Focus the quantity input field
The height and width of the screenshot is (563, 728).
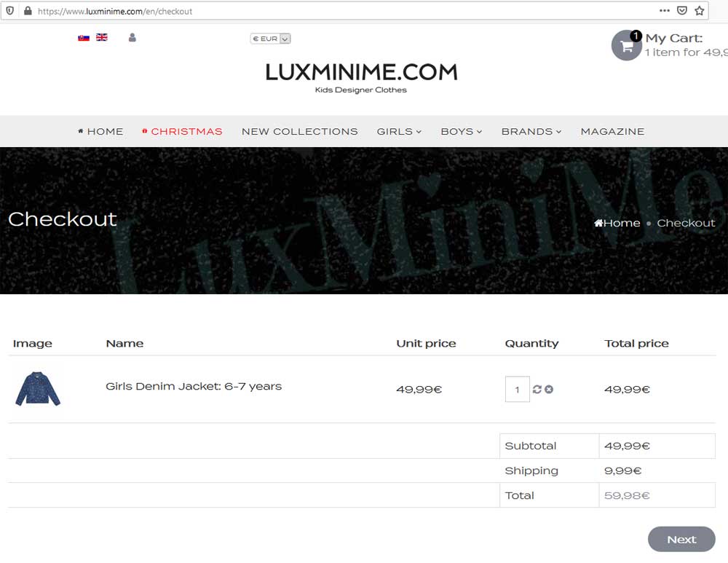(x=517, y=389)
